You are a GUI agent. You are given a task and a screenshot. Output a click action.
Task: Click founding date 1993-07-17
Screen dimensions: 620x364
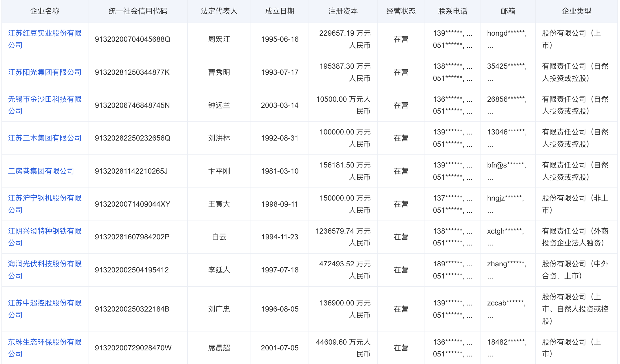pyautogui.click(x=280, y=72)
